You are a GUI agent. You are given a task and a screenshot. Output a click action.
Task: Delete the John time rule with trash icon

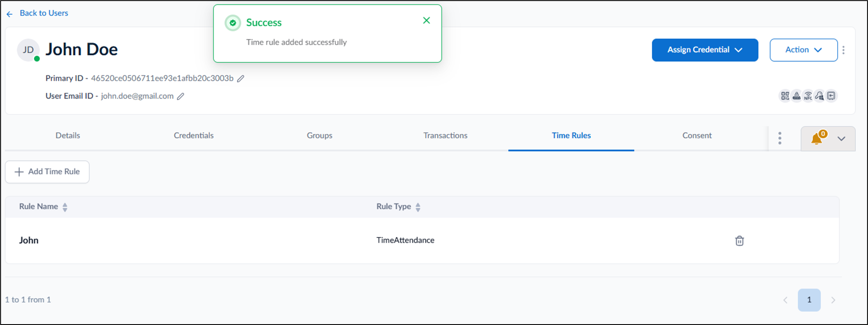click(x=739, y=241)
